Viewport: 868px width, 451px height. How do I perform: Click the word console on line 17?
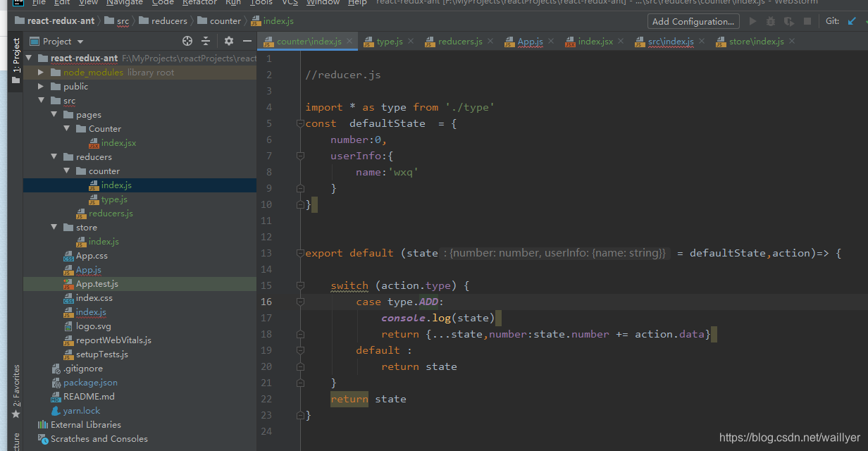pos(404,318)
